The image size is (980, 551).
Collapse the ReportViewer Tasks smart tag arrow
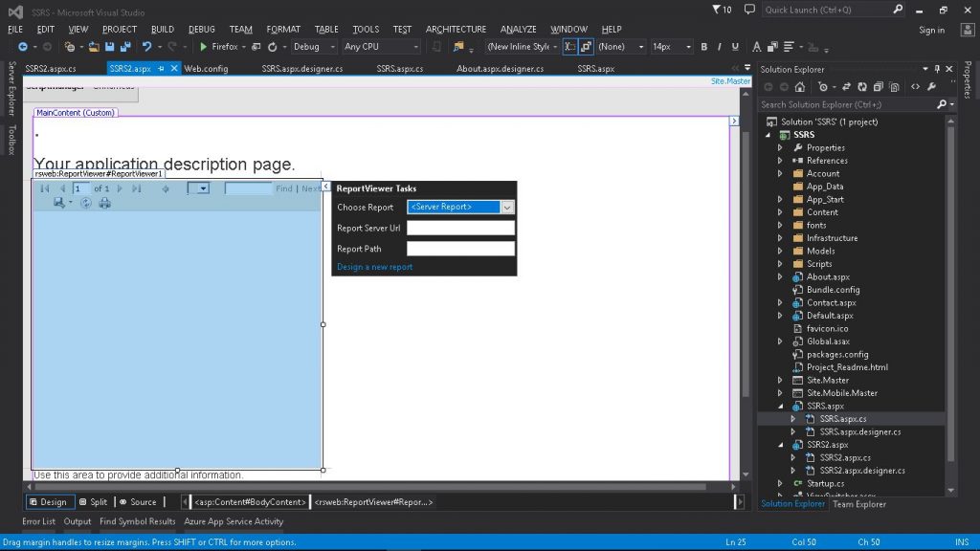[326, 187]
